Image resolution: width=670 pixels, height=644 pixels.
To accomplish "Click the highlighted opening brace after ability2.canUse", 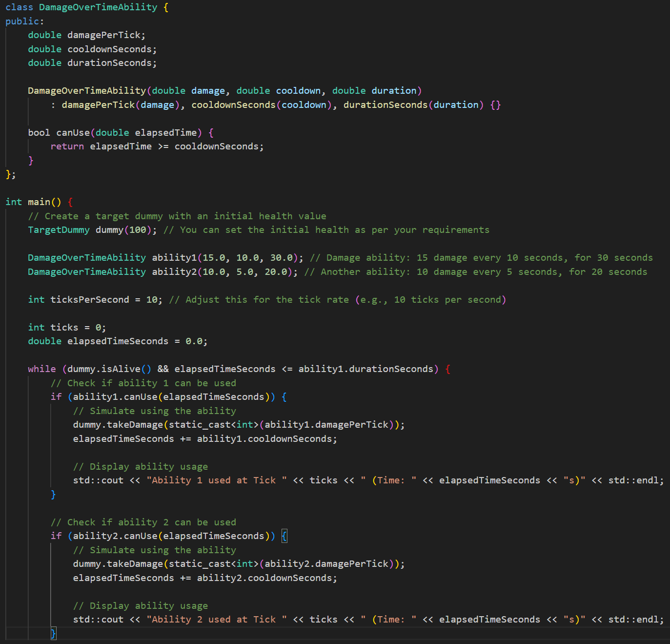I will click(284, 536).
